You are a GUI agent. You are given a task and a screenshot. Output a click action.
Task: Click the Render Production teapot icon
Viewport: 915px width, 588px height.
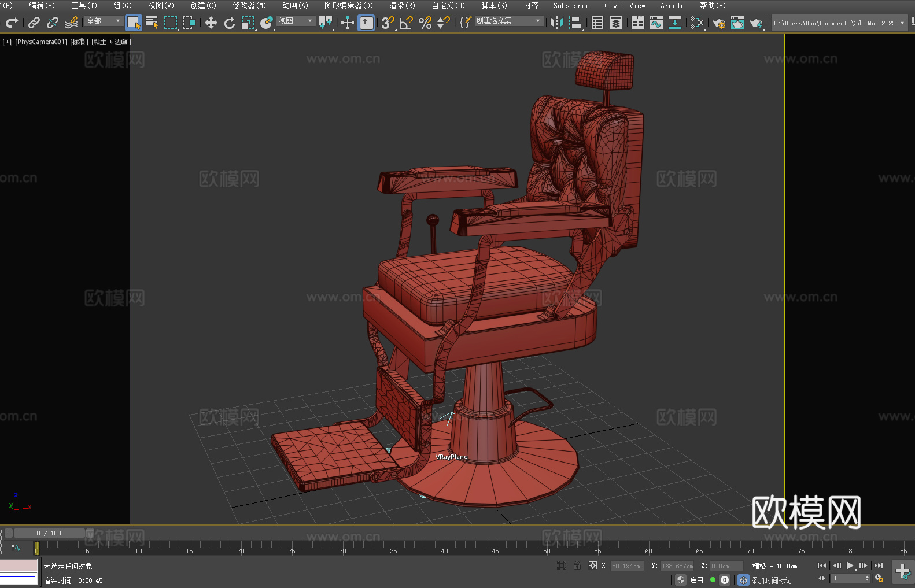point(756,23)
